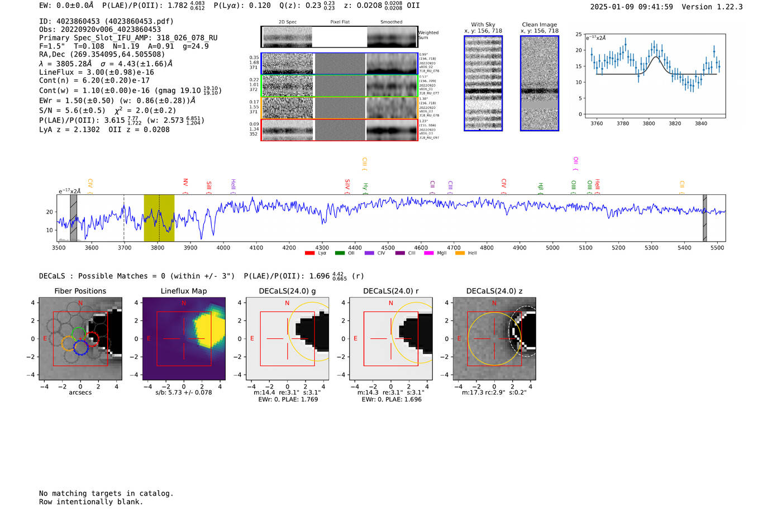This screenshot has height=532, width=782.
Task: Open the Fiber Positions panel
Action: (80, 339)
